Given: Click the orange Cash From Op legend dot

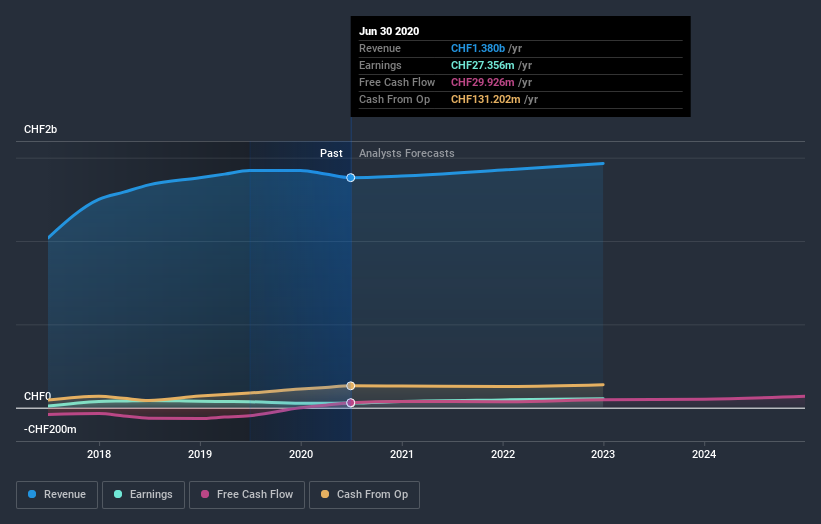Looking at the screenshot, I should click(x=325, y=494).
